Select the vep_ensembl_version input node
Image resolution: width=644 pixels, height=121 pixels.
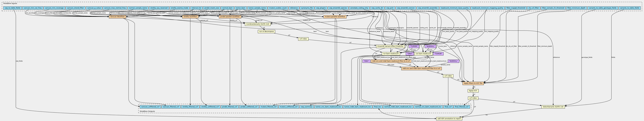[x=406, y=8]
